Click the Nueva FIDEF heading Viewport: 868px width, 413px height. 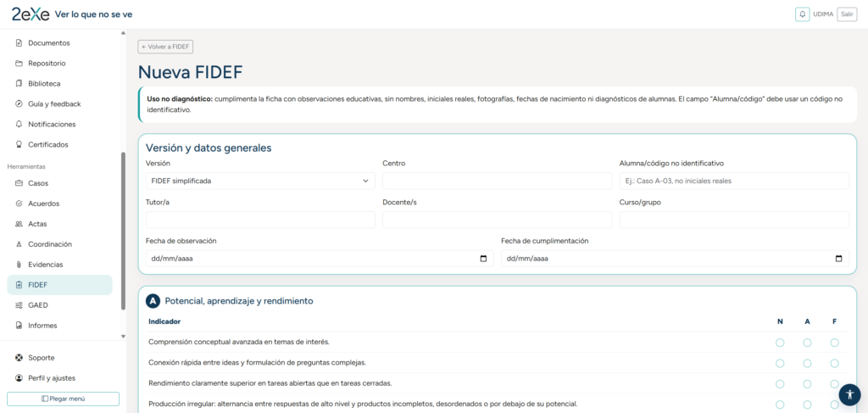pos(190,73)
